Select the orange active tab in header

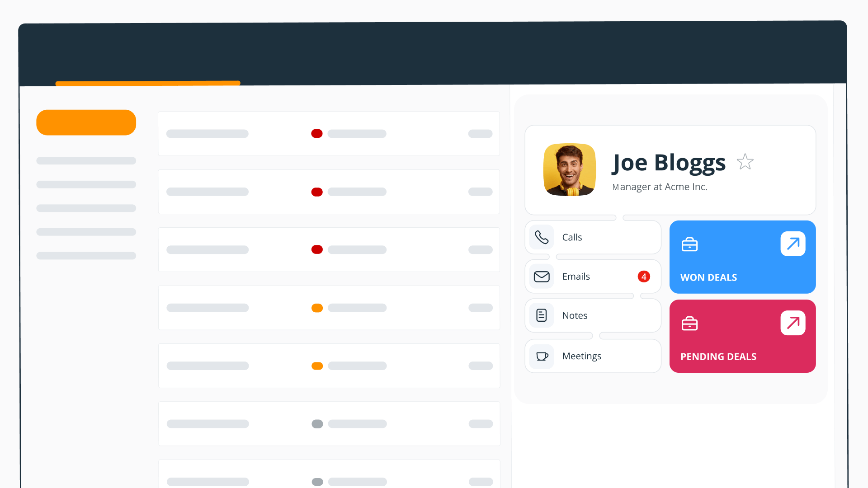[148, 83]
